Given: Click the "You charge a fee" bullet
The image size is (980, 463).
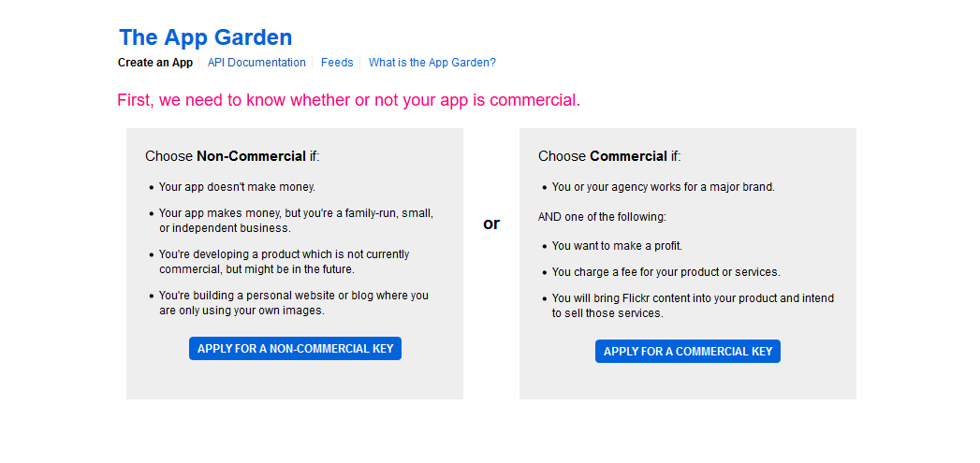Looking at the screenshot, I should (666, 272).
